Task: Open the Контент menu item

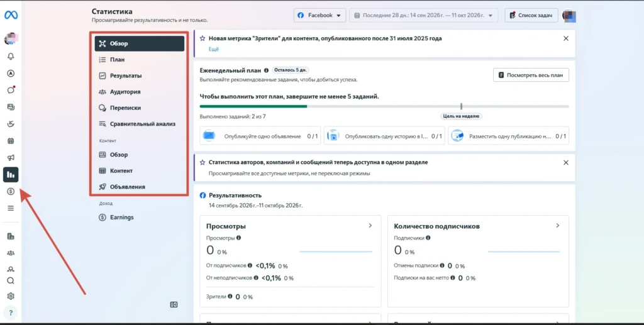Action: [139, 171]
